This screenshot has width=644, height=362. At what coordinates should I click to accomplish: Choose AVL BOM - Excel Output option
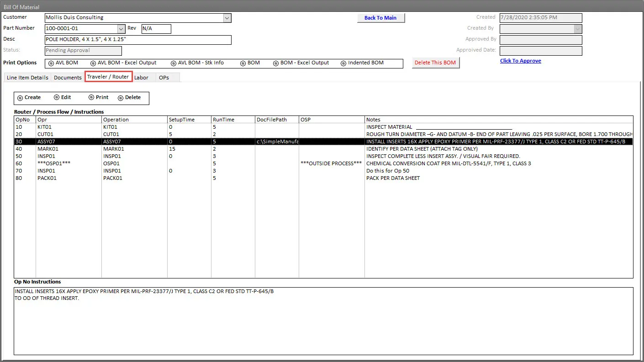coord(93,63)
